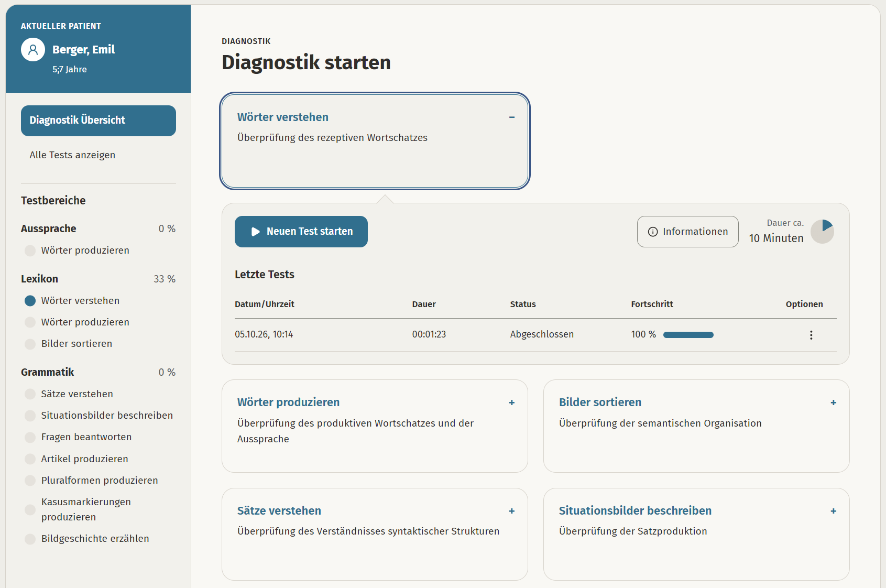
Task: Click play icon in Neuen Test starten
Action: (256, 232)
